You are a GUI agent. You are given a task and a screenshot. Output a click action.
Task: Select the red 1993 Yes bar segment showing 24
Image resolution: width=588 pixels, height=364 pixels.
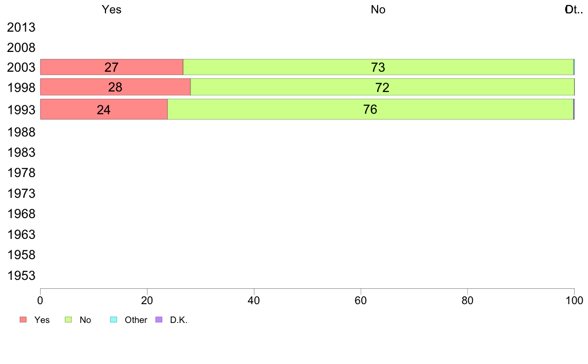tap(103, 109)
